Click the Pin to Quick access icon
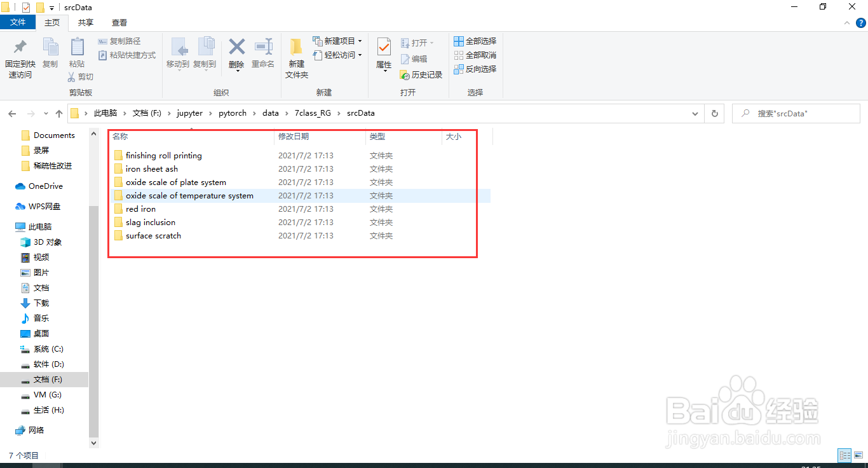The height and width of the screenshot is (468, 868). tap(20, 47)
